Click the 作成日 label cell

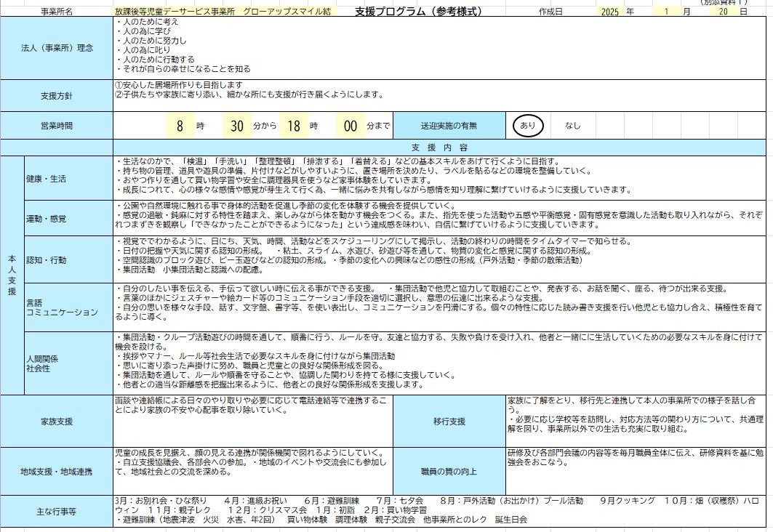[550, 12]
